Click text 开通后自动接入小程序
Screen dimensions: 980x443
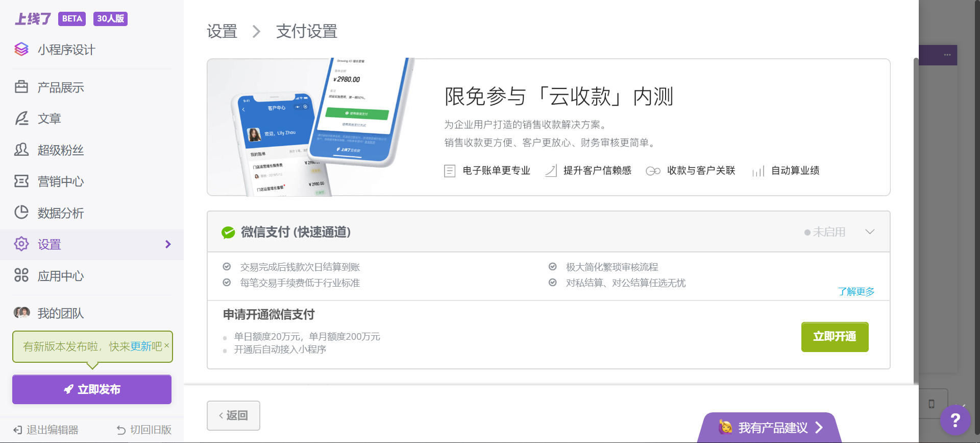pyautogui.click(x=280, y=349)
